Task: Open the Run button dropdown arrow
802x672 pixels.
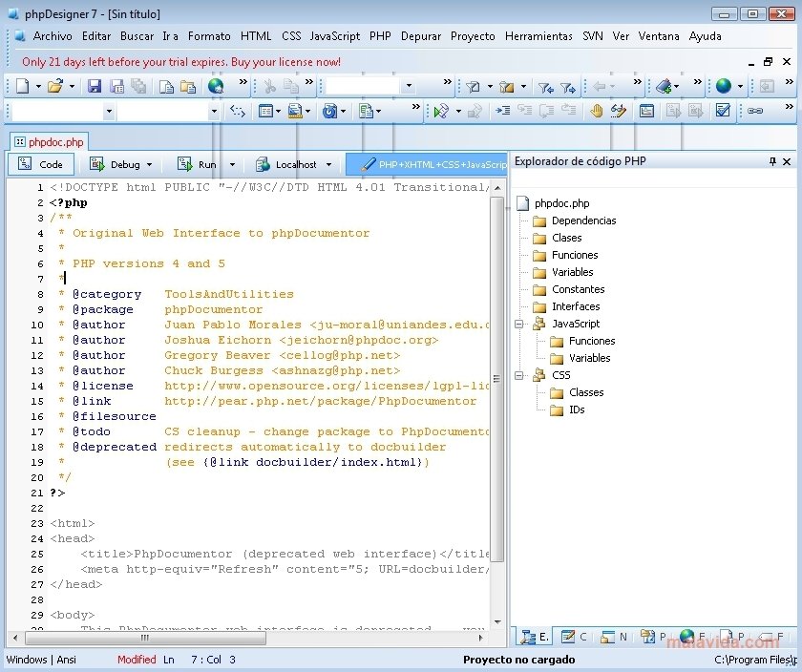Action: tap(232, 165)
